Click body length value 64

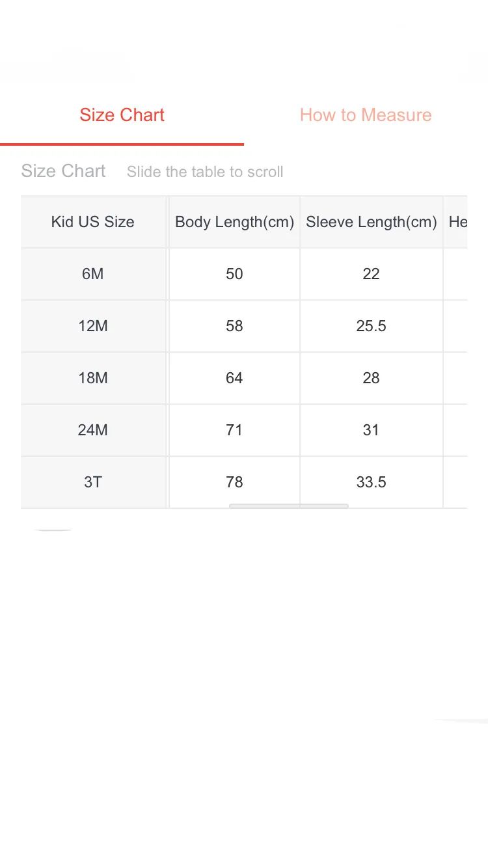click(x=234, y=378)
